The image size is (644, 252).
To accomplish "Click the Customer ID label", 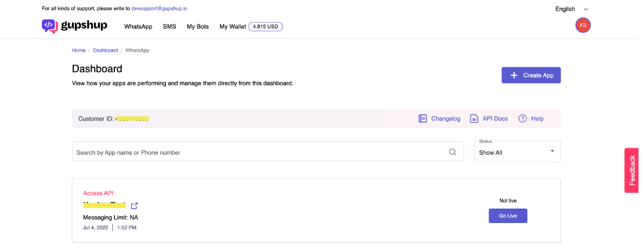I will tap(96, 119).
